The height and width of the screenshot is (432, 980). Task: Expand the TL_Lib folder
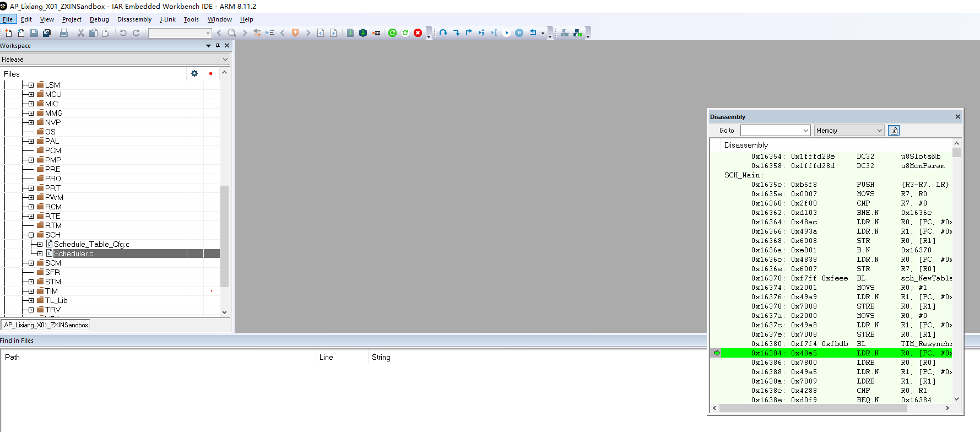31,300
